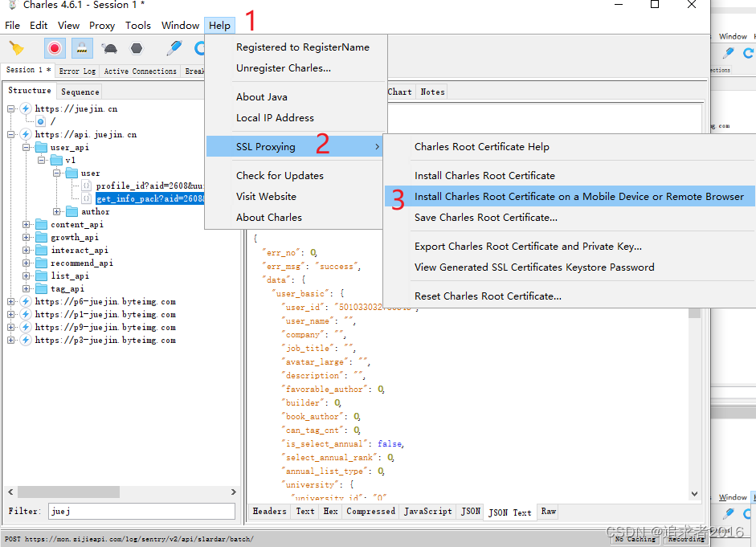Open the File menu
Image resolution: width=756 pixels, height=547 pixels.
click(x=12, y=26)
